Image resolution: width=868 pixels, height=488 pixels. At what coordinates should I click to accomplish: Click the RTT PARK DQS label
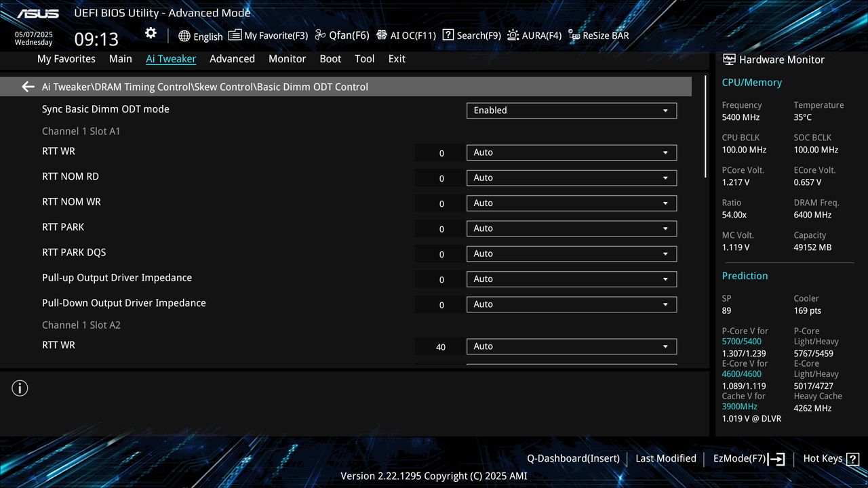(x=74, y=252)
